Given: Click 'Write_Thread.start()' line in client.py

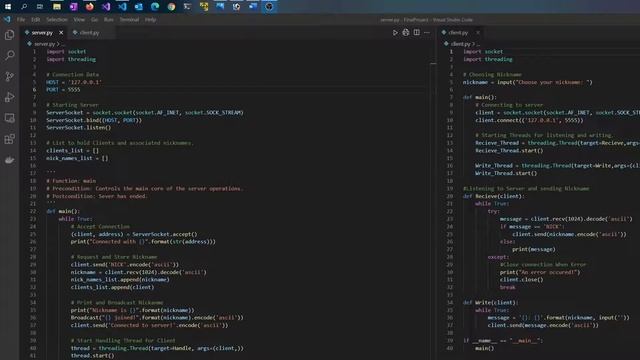Looking at the screenshot, I should click(506, 173).
